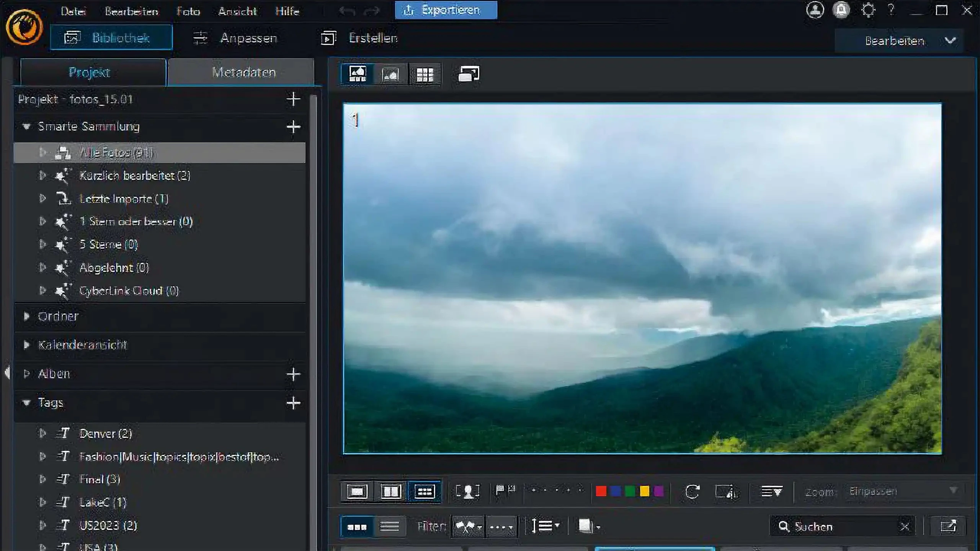The width and height of the screenshot is (980, 551).
Task: Apply the red color label
Action: 601,491
